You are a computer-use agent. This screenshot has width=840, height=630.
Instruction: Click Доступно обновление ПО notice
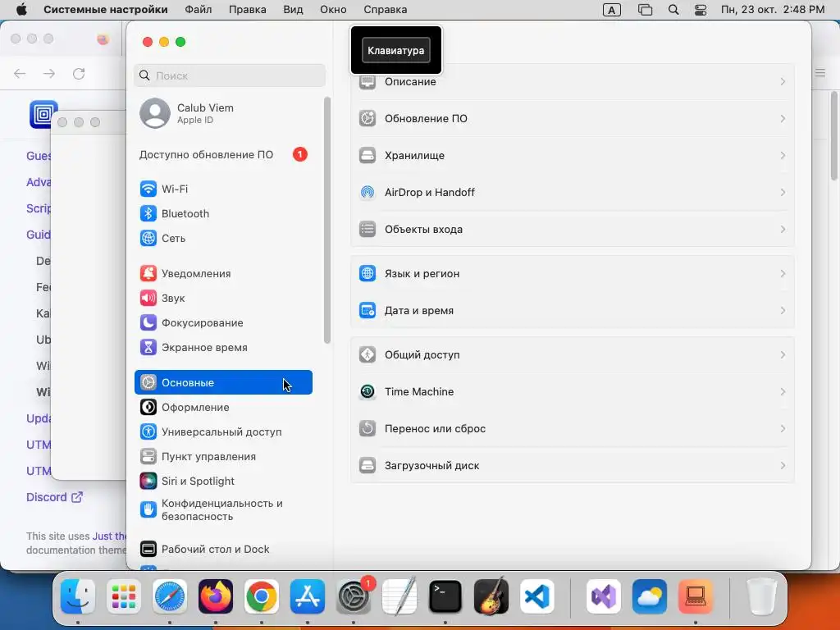pos(223,155)
